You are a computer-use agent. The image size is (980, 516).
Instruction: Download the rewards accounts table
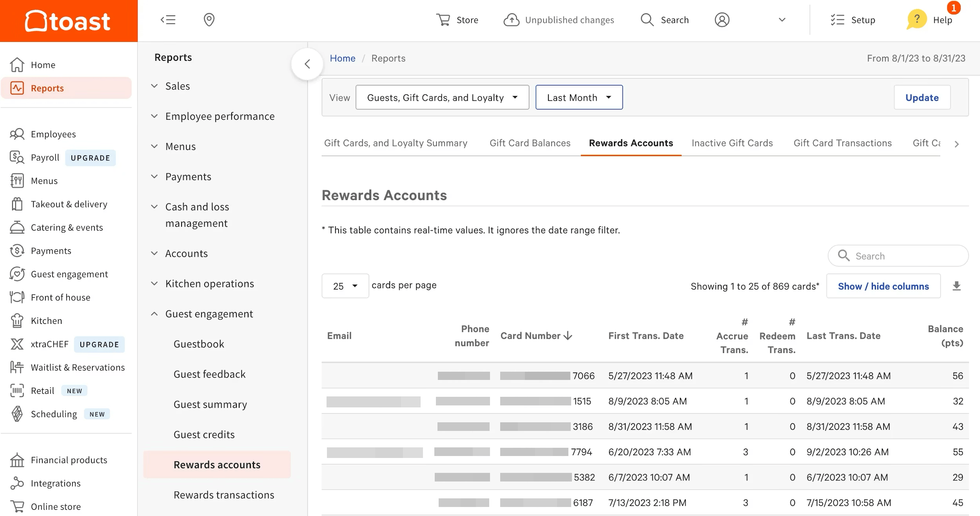tap(956, 286)
